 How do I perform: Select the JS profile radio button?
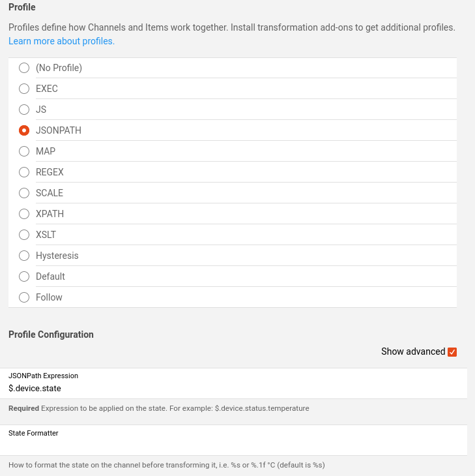point(24,110)
